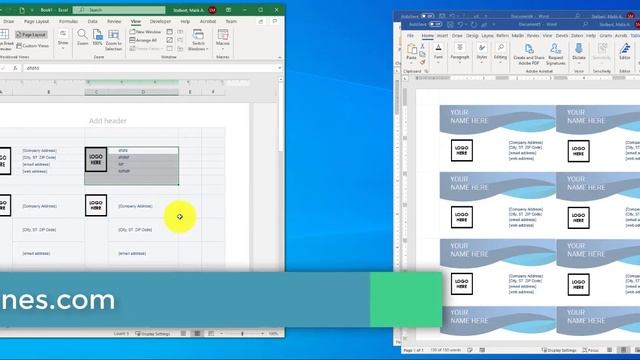Open the Word File tab

click(x=410, y=36)
